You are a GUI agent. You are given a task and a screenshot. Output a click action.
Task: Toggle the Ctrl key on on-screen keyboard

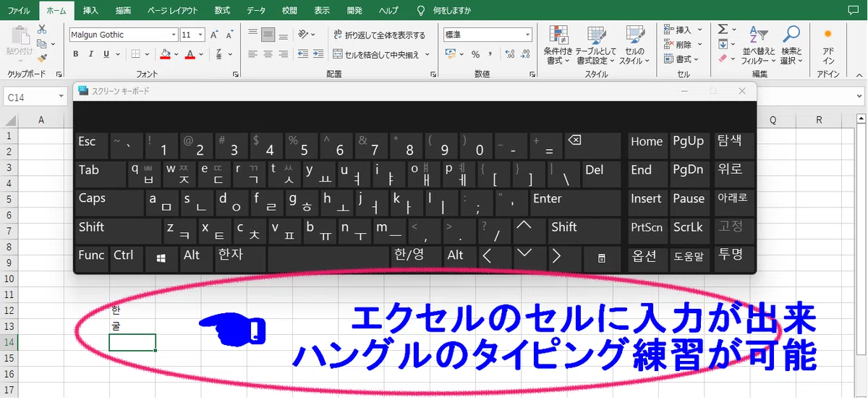coord(126,257)
